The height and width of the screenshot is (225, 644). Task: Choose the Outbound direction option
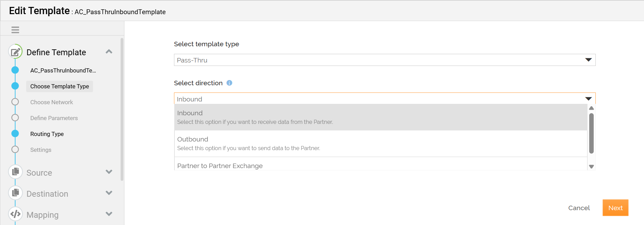pos(381,144)
